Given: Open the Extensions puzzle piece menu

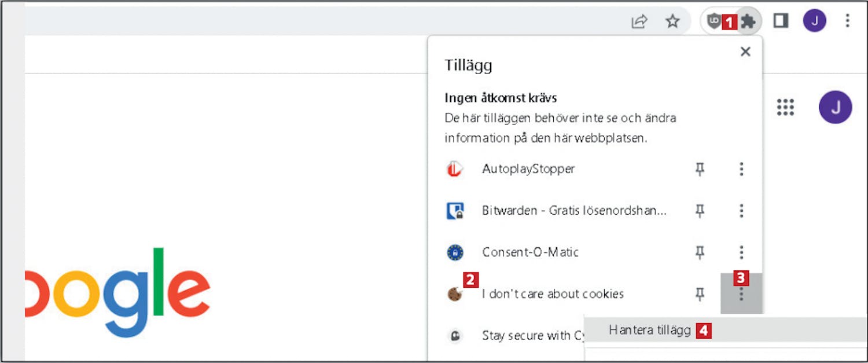Looking at the screenshot, I should coord(748,22).
